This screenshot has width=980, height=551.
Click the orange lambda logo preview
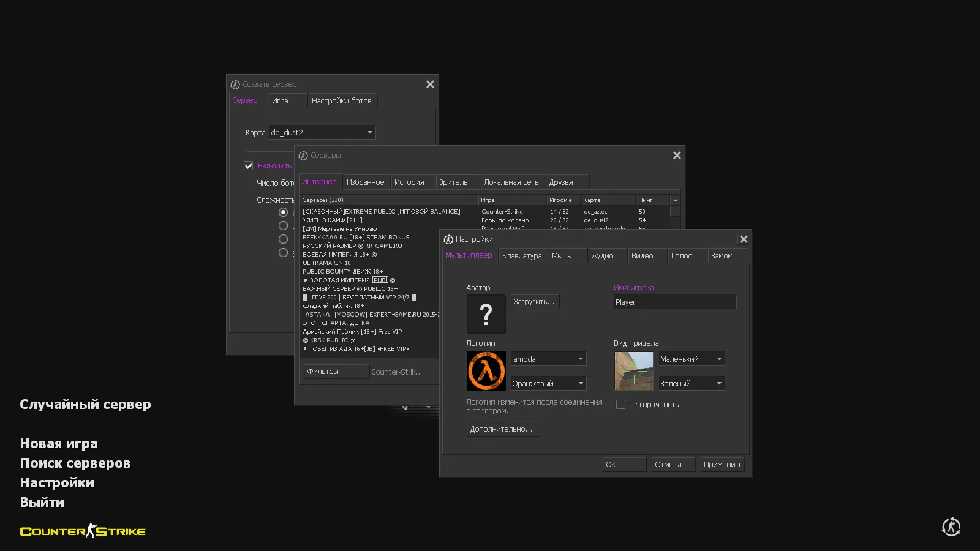click(486, 371)
